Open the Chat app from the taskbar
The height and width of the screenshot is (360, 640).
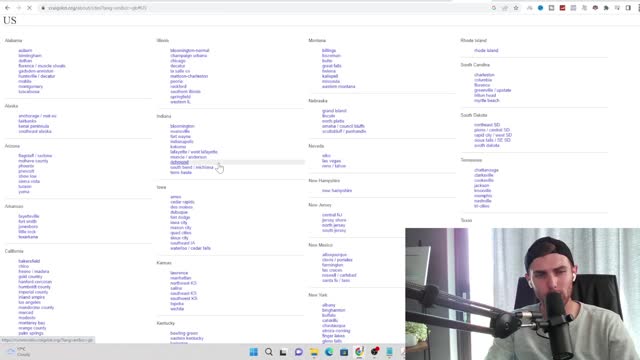pos(299,352)
